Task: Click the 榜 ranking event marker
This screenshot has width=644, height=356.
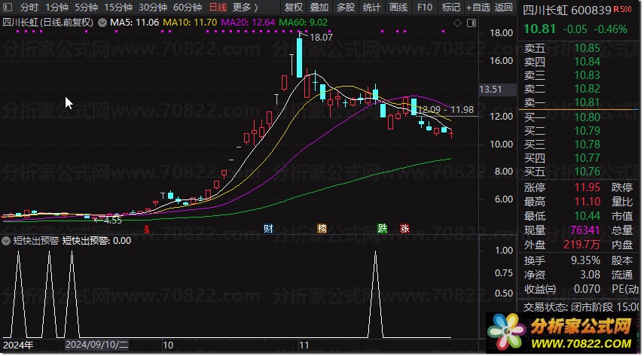Action: pos(322,229)
